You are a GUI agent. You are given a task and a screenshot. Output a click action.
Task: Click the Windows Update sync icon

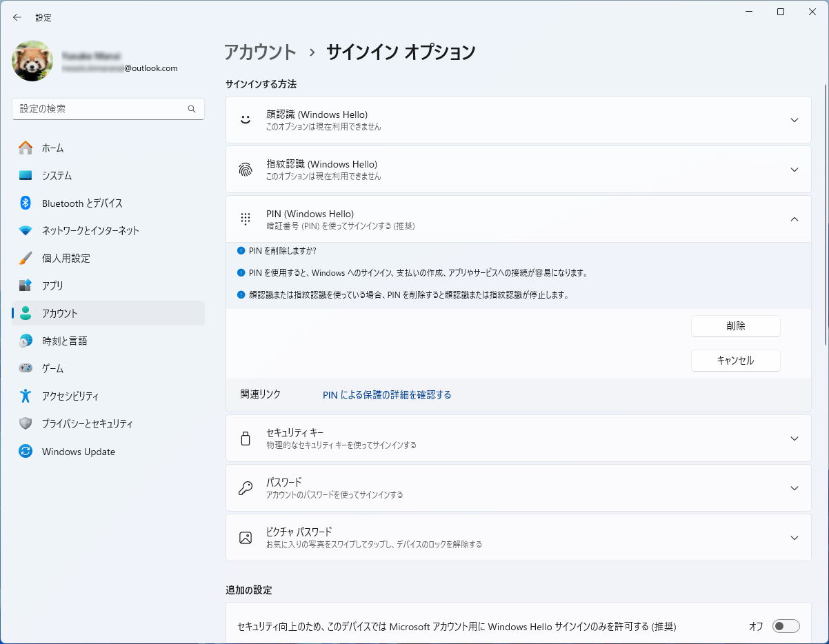[x=26, y=452]
